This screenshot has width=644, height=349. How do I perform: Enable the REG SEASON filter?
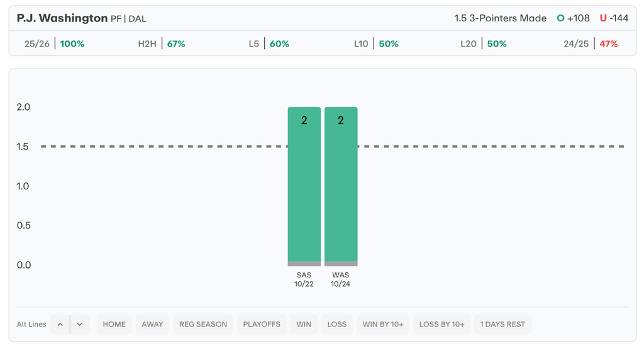point(203,324)
